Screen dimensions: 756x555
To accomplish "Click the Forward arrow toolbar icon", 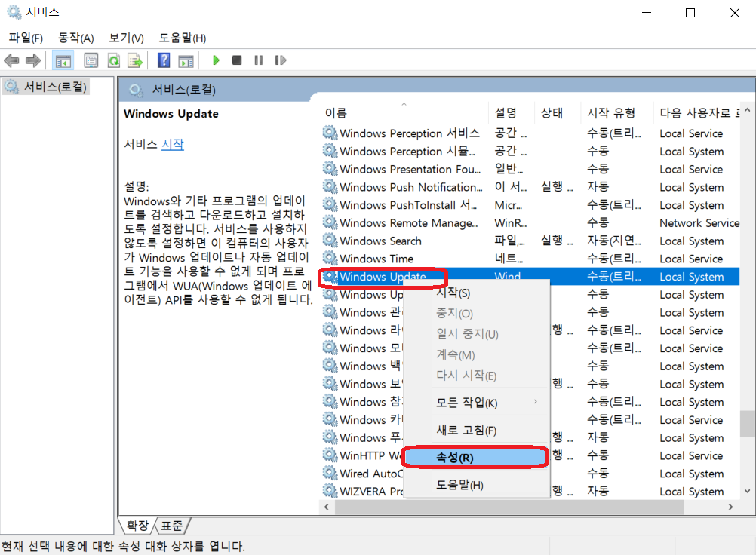I will (32, 60).
